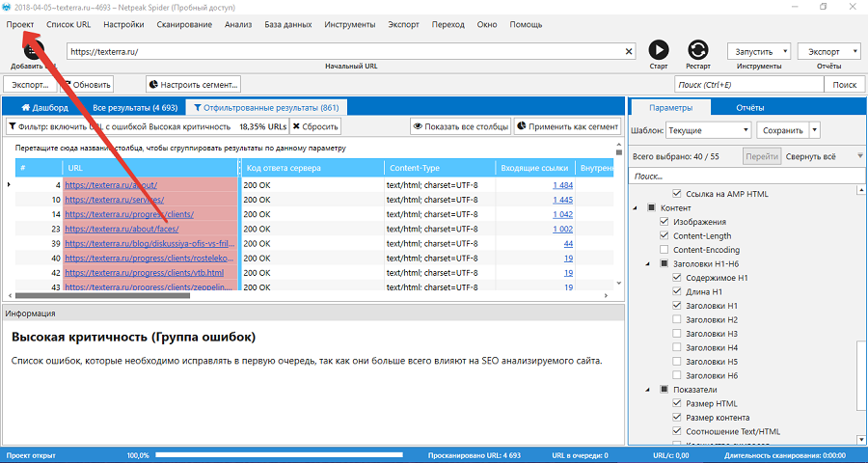Toggle the Длина H1 checkbox
Image resolution: width=868 pixels, height=463 pixels.
point(676,291)
